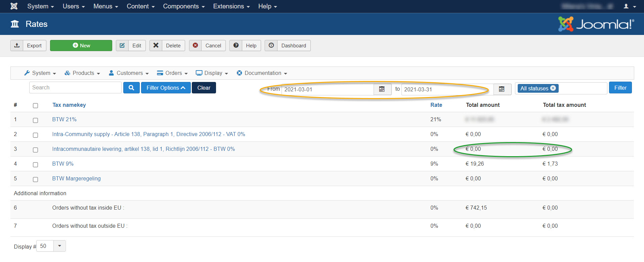Open the Components menu
This screenshot has height=262, width=644.
pyautogui.click(x=184, y=6)
